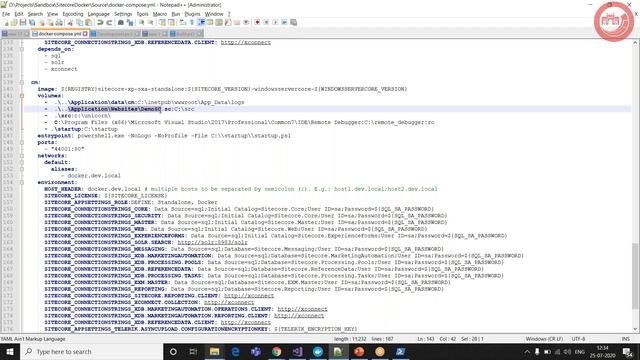The height and width of the screenshot is (360, 640).
Task: Collapse the aliases: fold marker
Action: click(x=22, y=169)
